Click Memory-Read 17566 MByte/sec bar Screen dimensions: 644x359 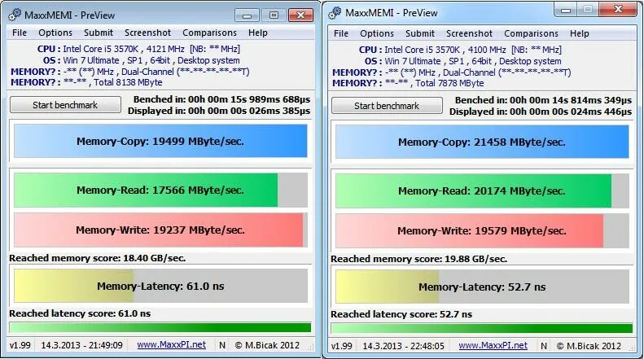(160, 190)
